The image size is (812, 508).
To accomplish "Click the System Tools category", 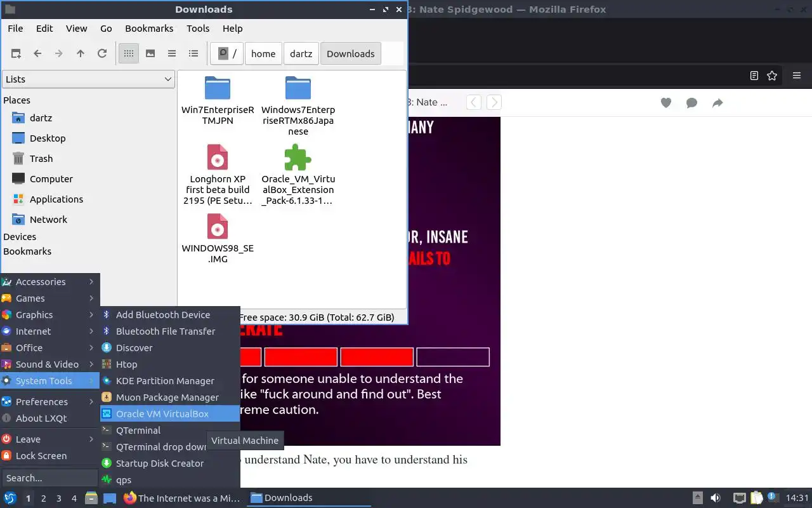I will click(49, 381).
